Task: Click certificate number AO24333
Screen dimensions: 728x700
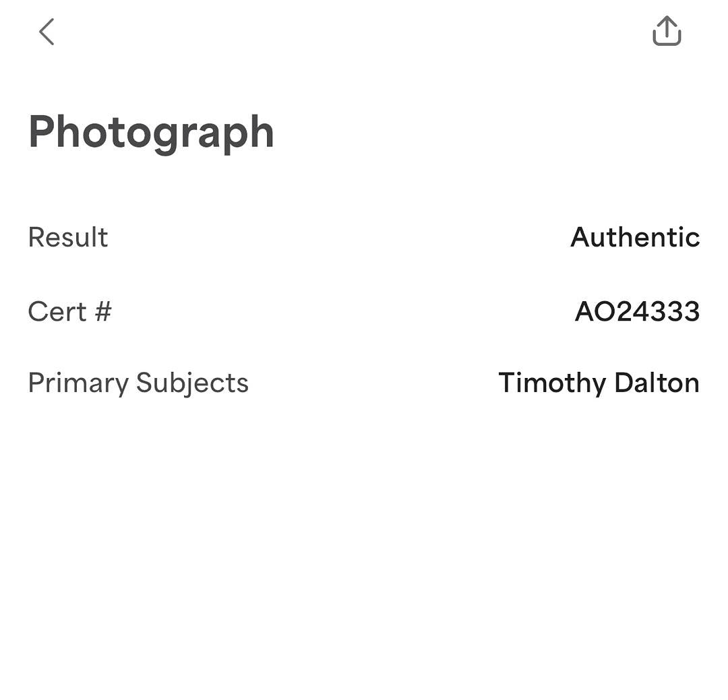Action: coord(637,311)
